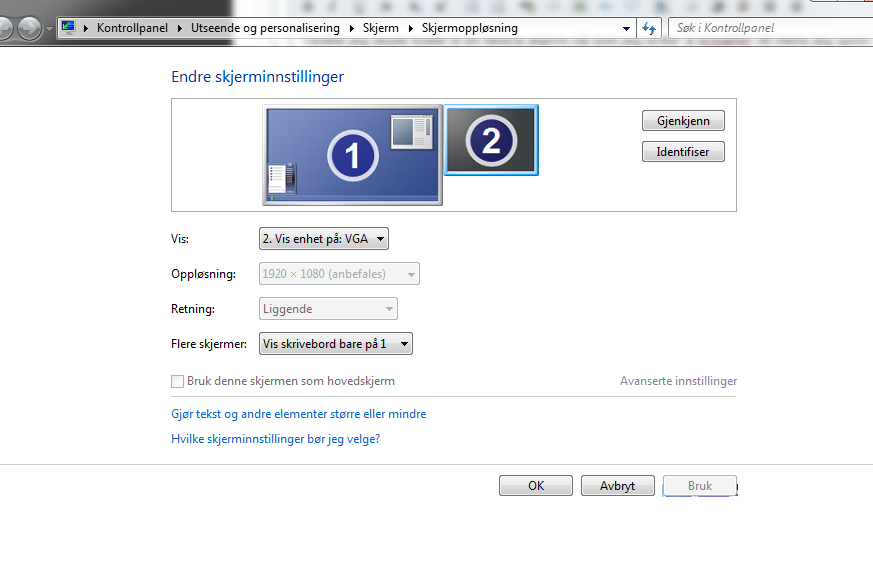Open the Flere skjermer dropdown
This screenshot has width=873, height=564.
pyautogui.click(x=336, y=344)
